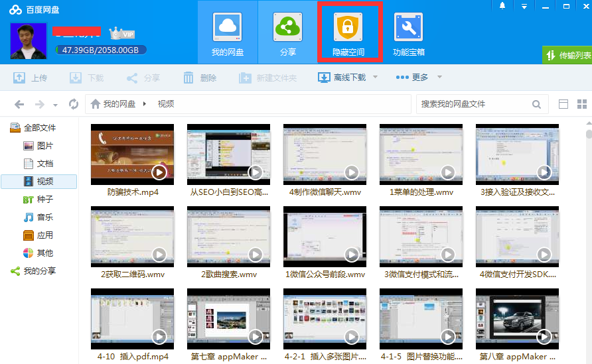Open the 功能宝箱 tab
592x364 pixels.
point(409,32)
